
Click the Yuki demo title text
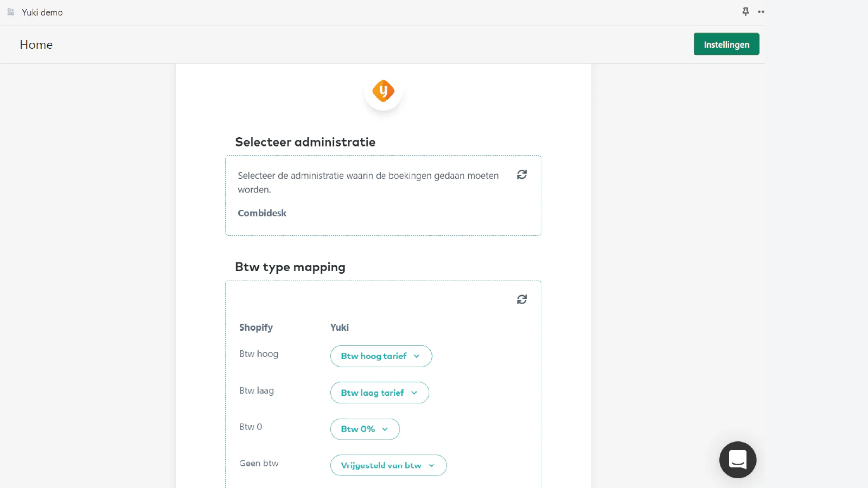tap(42, 12)
